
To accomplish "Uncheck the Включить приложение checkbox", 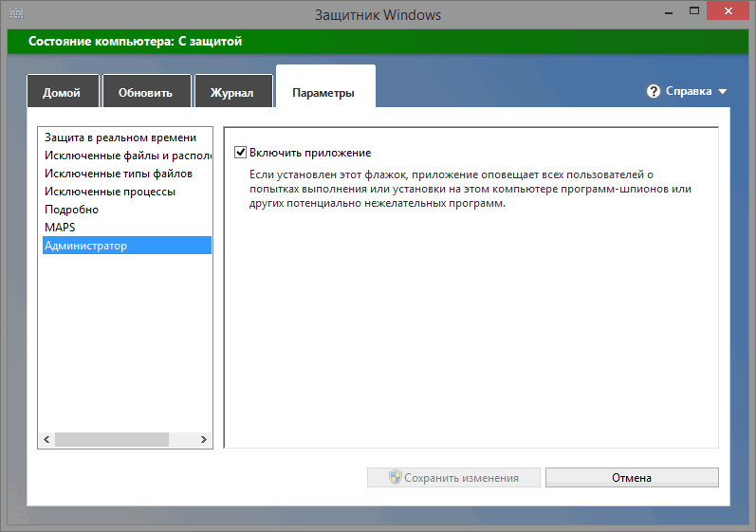I will 240,153.
